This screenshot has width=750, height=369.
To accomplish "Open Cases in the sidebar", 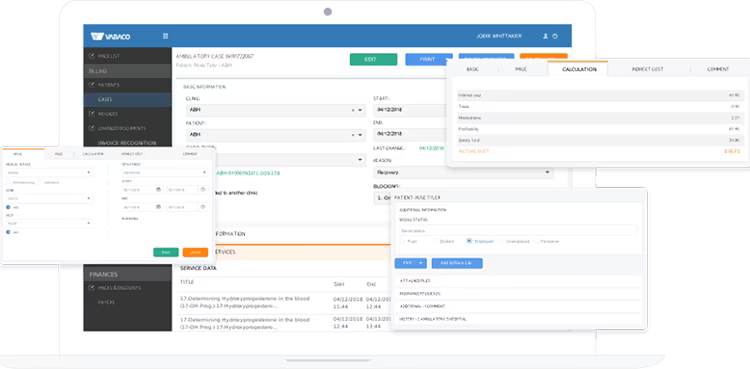I will click(x=127, y=100).
